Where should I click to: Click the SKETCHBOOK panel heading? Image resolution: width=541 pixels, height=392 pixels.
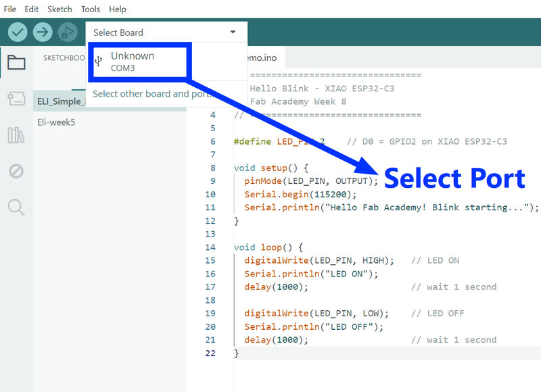click(x=64, y=58)
